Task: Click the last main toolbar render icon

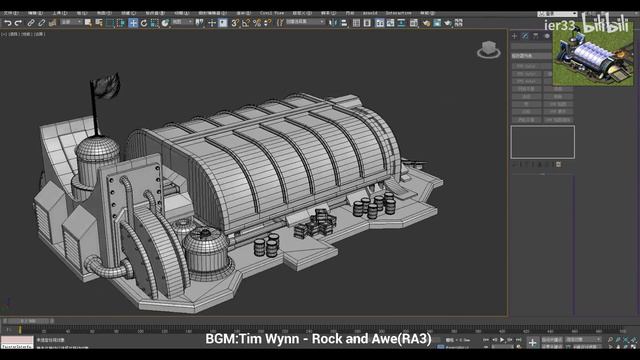Action: [459, 23]
